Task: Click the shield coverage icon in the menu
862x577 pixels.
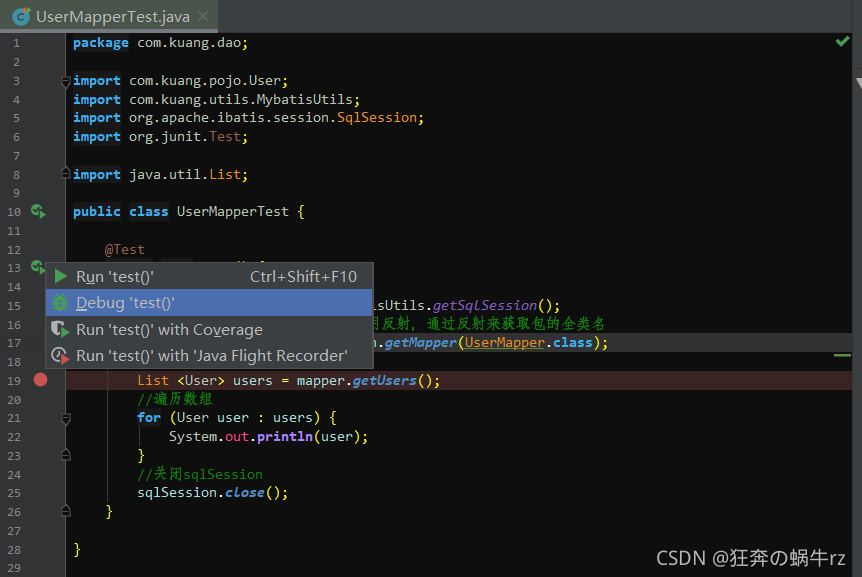Action: tap(60, 329)
